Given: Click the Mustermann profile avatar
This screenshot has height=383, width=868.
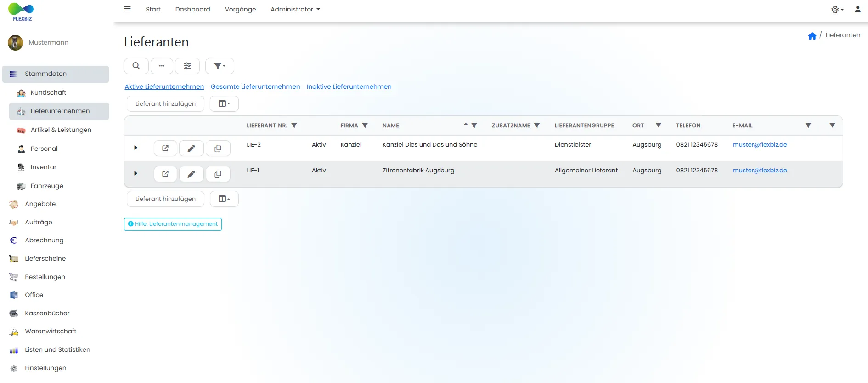Looking at the screenshot, I should (x=15, y=43).
